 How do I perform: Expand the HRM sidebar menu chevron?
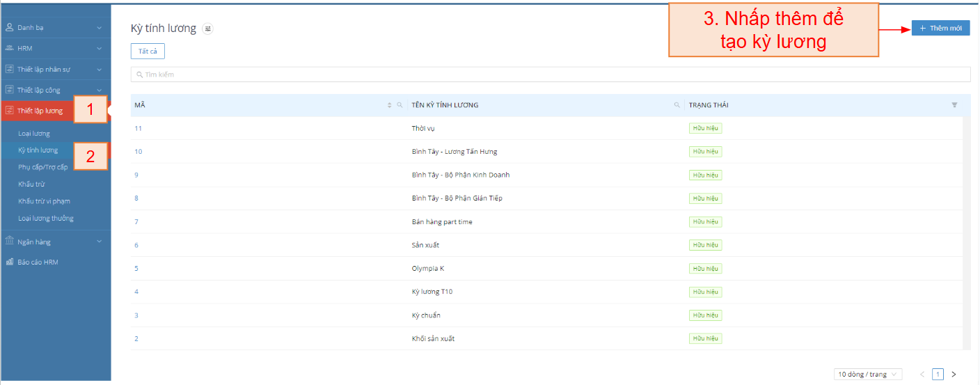coord(99,48)
